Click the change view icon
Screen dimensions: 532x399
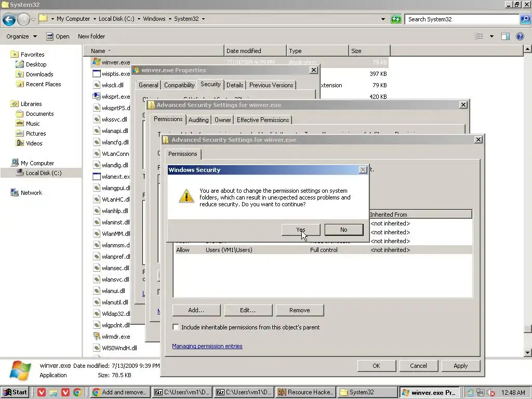click(478, 36)
